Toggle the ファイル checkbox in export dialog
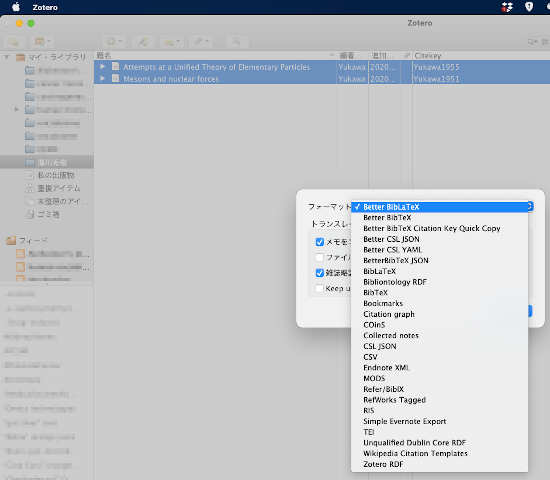 pyautogui.click(x=320, y=257)
